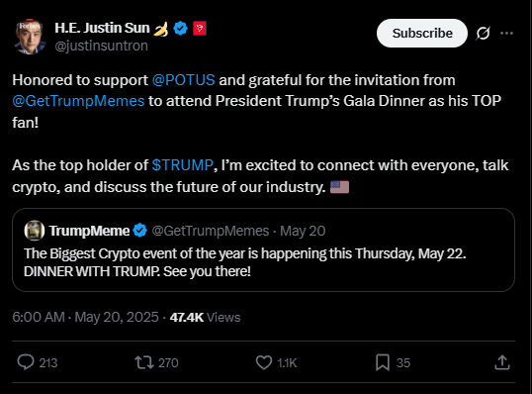
Task: Click the @justinsuntron handle
Action: pyautogui.click(x=102, y=46)
